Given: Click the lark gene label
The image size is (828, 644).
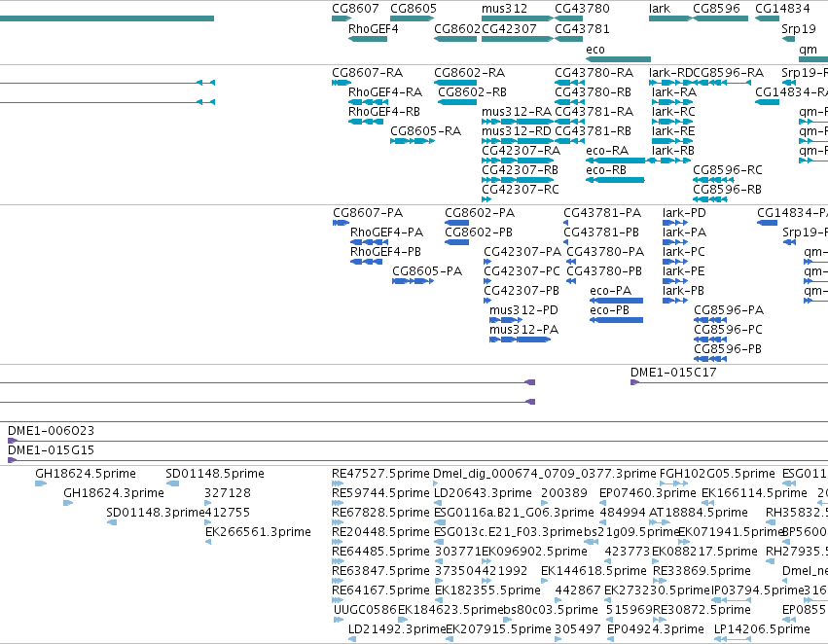Looking at the screenshot, I should pyautogui.click(x=660, y=9).
